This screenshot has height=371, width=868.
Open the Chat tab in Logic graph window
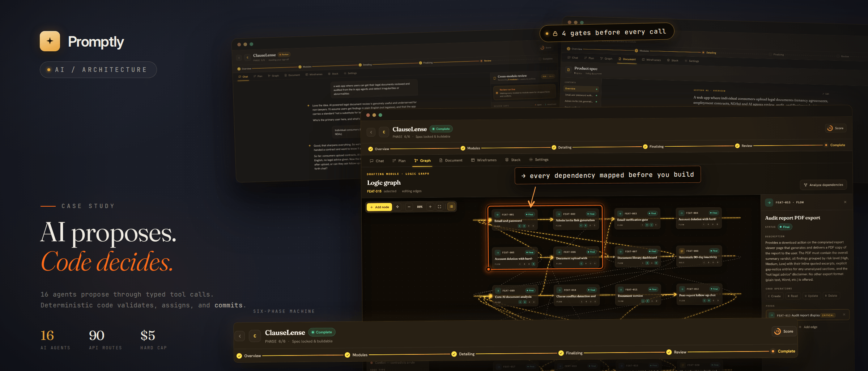376,161
